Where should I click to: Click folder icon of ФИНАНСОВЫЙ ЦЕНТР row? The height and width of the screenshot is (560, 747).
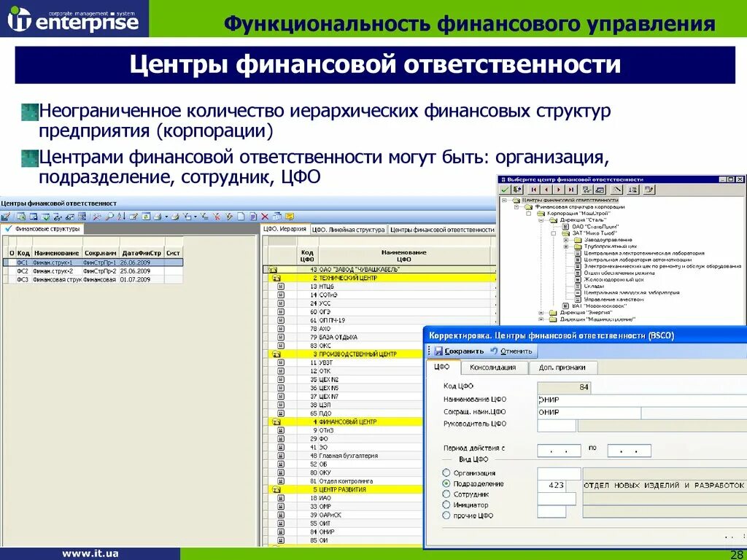point(276,421)
